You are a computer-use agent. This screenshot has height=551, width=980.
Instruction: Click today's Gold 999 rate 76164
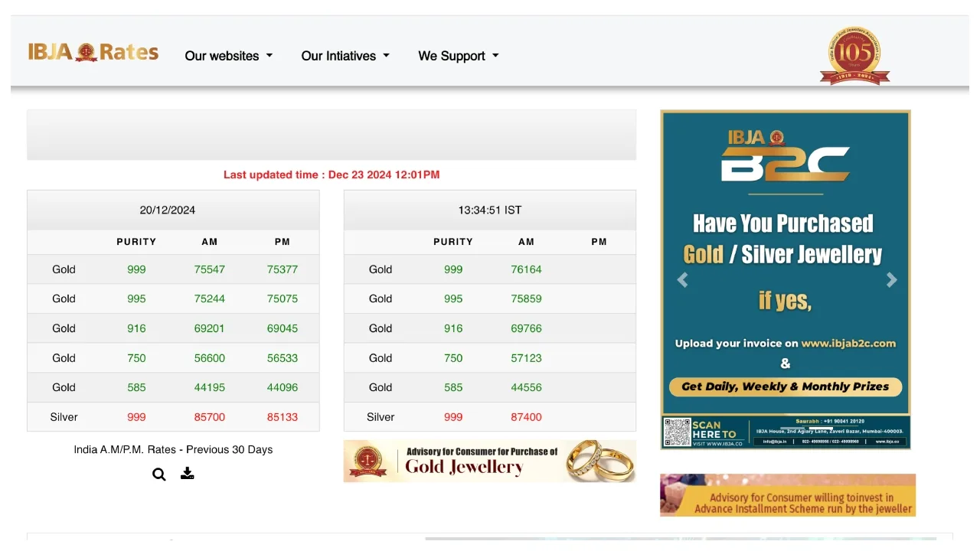527,269
